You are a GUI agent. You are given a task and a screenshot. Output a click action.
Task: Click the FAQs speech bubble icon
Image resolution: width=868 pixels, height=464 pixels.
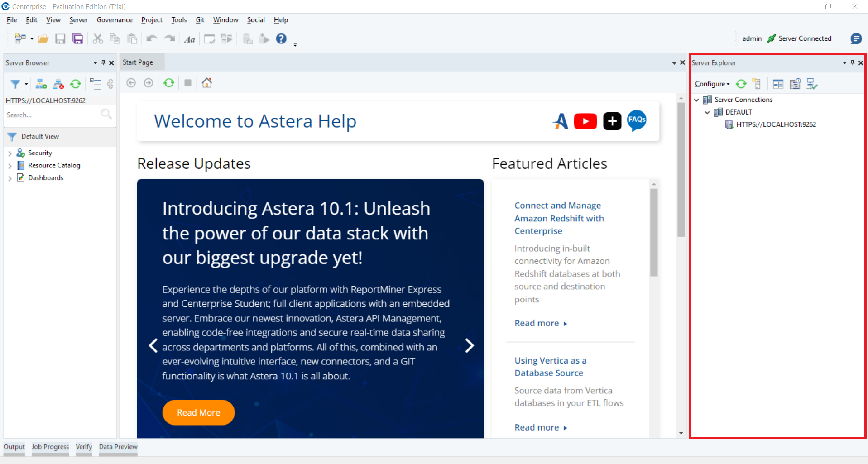pyautogui.click(x=637, y=120)
